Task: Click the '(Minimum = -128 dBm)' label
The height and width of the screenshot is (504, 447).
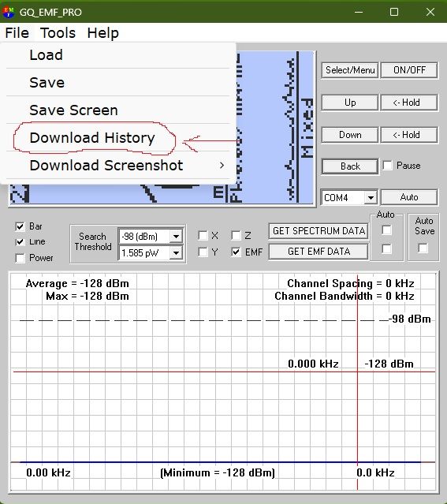Action: 218,472
